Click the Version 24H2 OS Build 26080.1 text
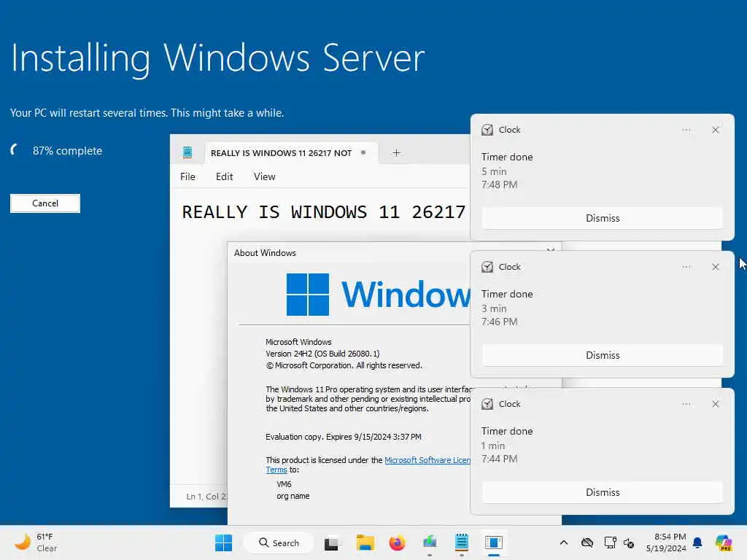Screen dimensions: 747x560 coord(322,354)
